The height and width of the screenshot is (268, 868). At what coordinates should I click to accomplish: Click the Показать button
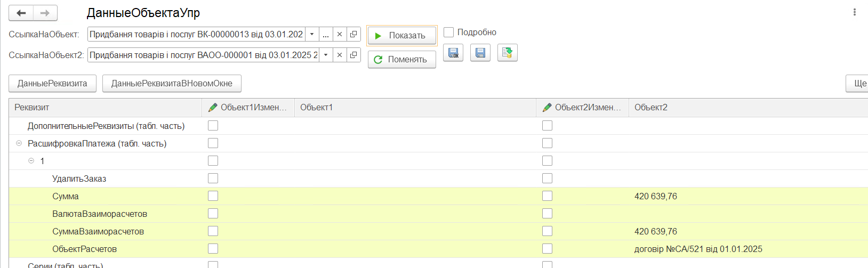pyautogui.click(x=401, y=36)
